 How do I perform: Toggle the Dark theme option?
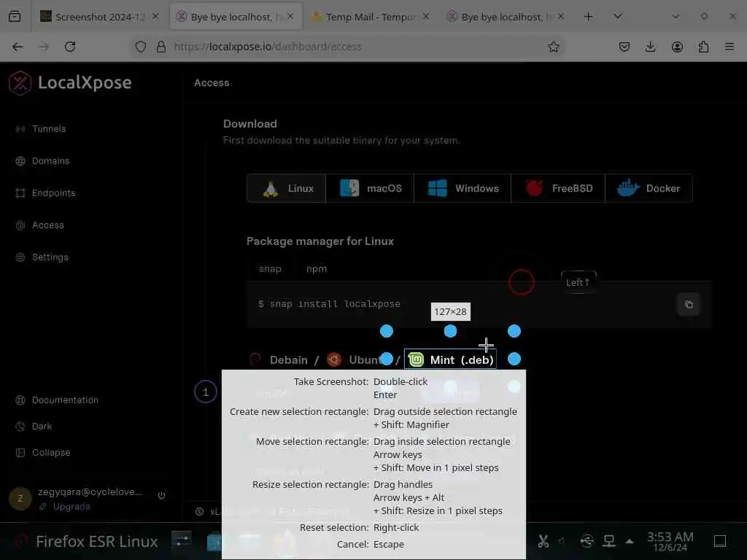42,426
